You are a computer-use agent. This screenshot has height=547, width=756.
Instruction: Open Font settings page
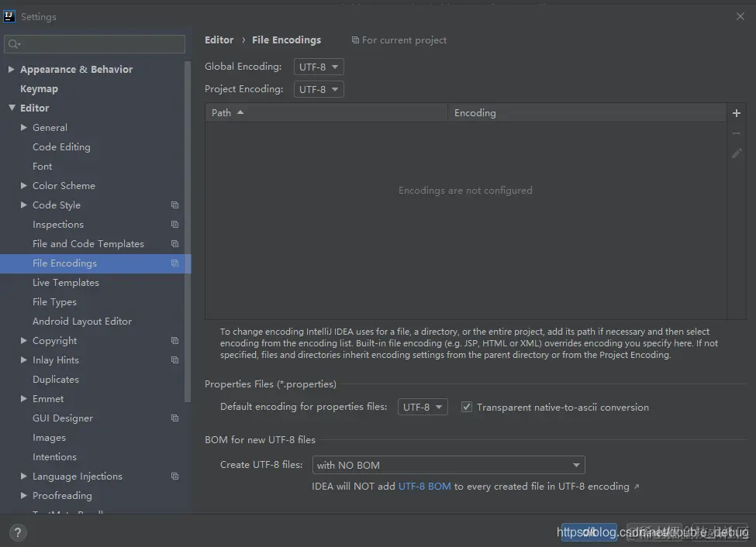pyautogui.click(x=43, y=167)
